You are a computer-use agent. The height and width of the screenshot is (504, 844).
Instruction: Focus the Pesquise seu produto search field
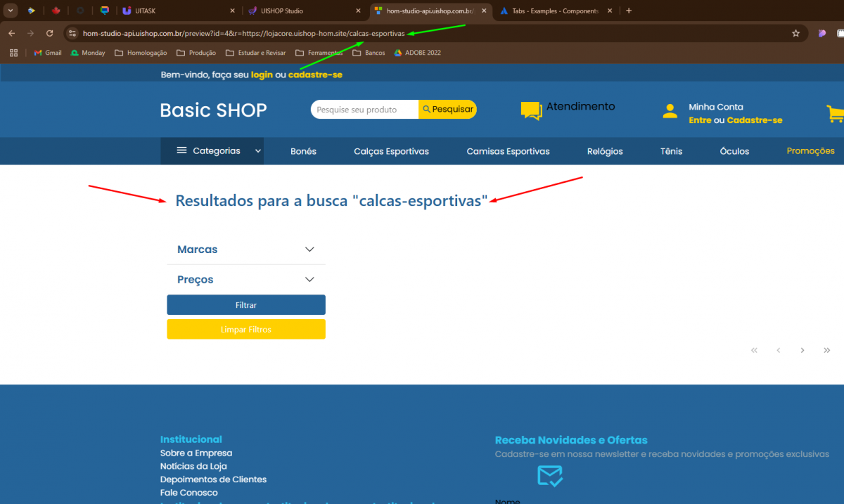click(x=362, y=110)
